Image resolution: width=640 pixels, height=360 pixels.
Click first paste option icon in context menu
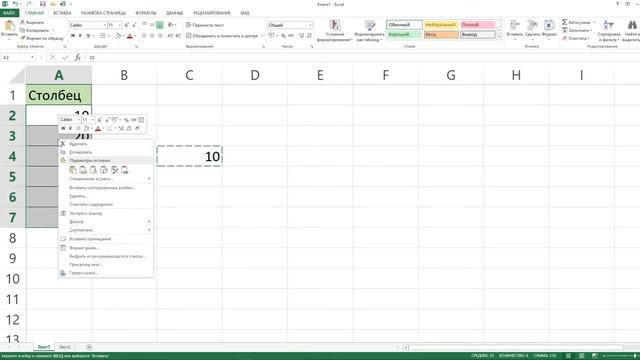point(73,170)
